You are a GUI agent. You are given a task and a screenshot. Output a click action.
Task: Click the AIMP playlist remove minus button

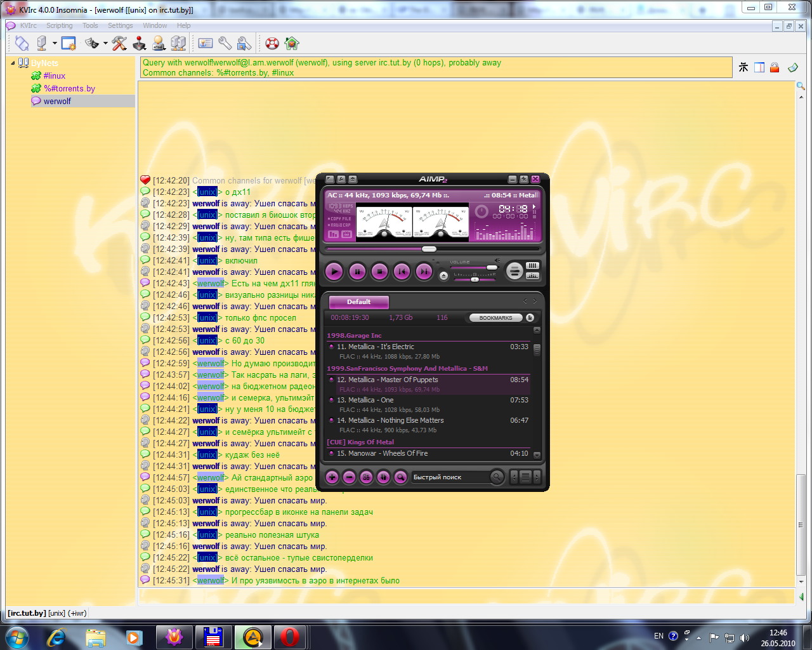pos(349,477)
